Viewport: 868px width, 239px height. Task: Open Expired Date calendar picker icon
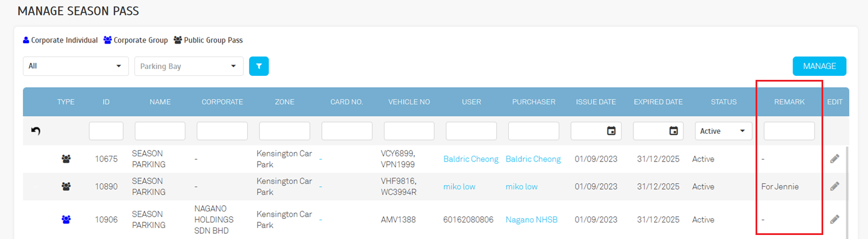pos(674,131)
